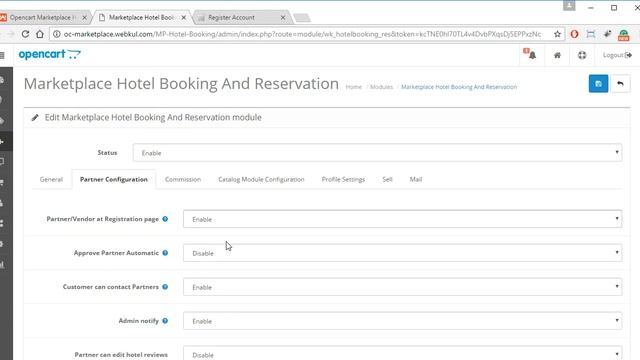
Task: Open the Catalog Module Configuration tab
Action: click(x=261, y=179)
